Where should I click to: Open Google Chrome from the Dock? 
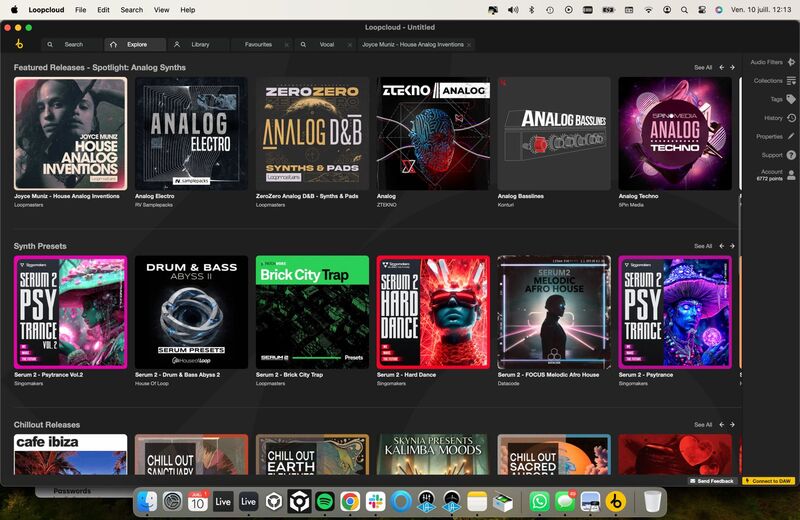point(350,502)
